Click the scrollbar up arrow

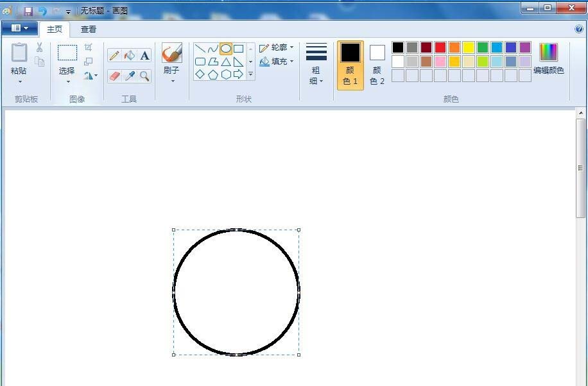(x=580, y=113)
